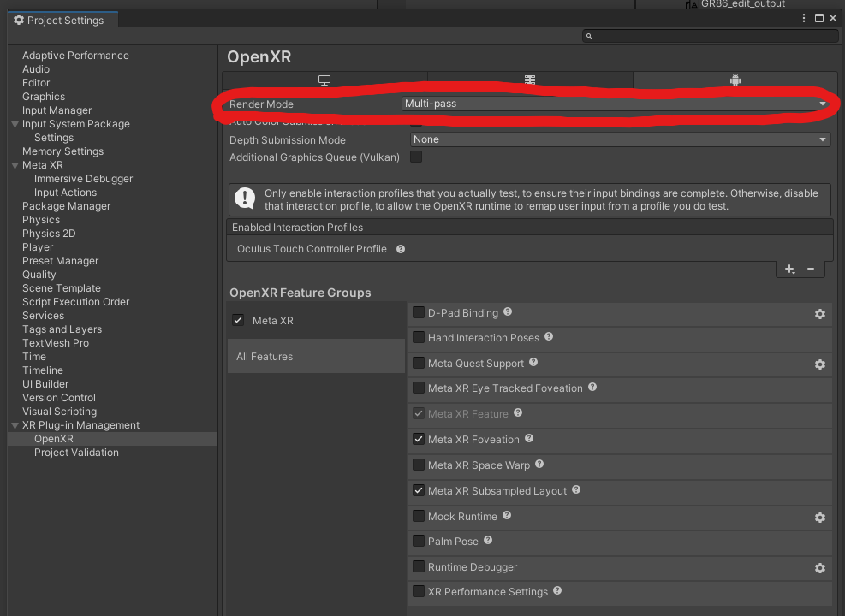The width and height of the screenshot is (845, 616).
Task: Enable Mock Runtime checkbox
Action: point(418,516)
